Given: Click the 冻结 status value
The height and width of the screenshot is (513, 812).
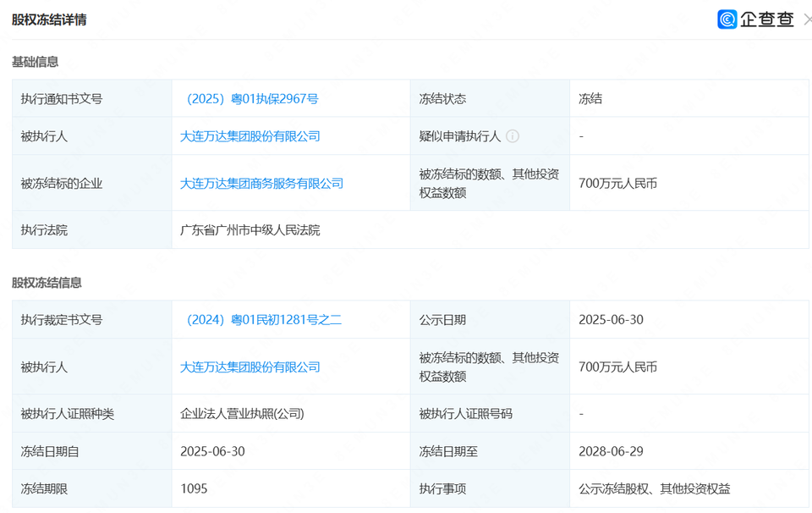Looking at the screenshot, I should click(590, 99).
